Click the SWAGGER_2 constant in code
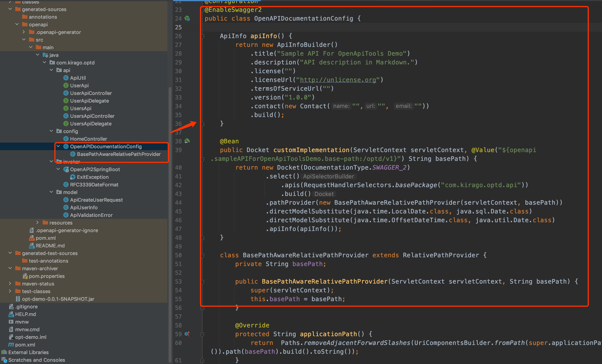This screenshot has width=602, height=364. tap(389, 168)
